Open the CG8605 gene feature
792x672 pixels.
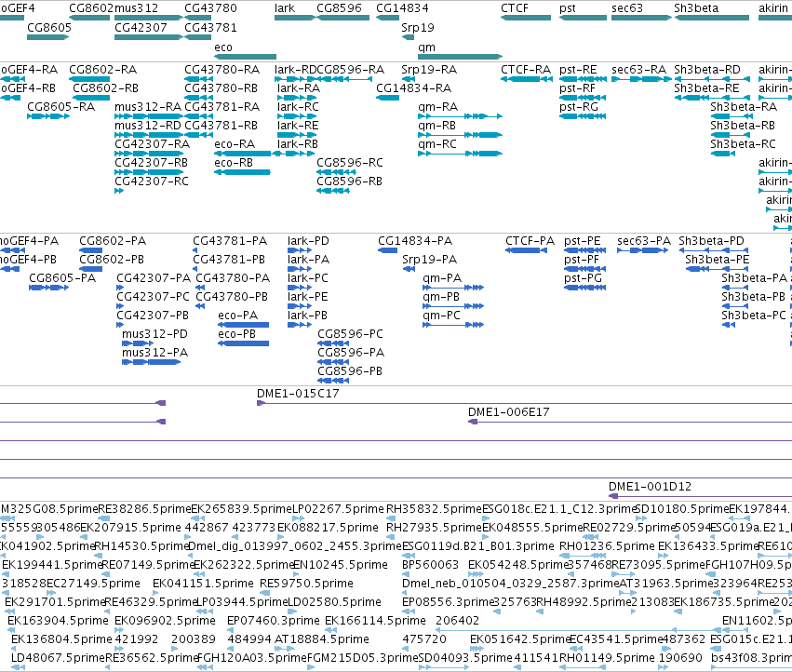(48, 37)
